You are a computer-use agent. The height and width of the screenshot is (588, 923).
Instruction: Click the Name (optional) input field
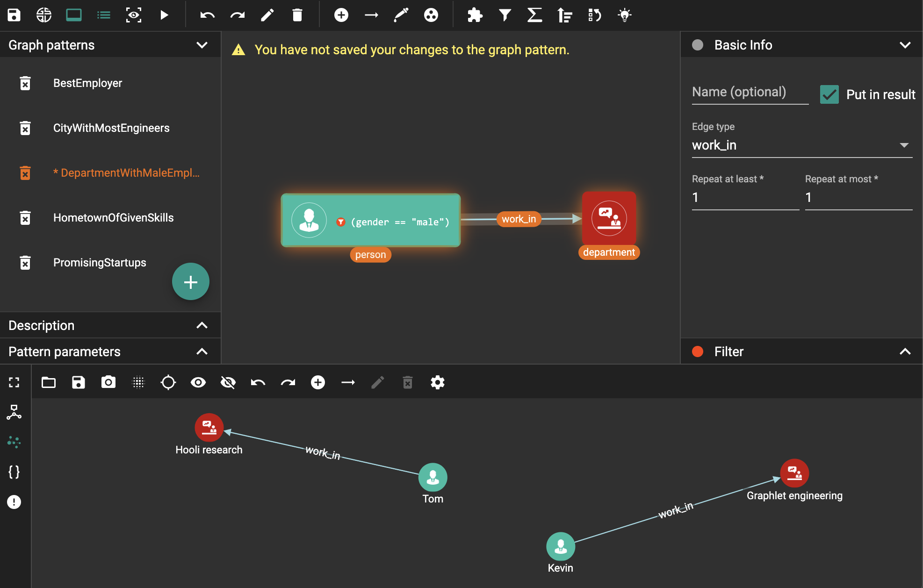pyautogui.click(x=750, y=92)
